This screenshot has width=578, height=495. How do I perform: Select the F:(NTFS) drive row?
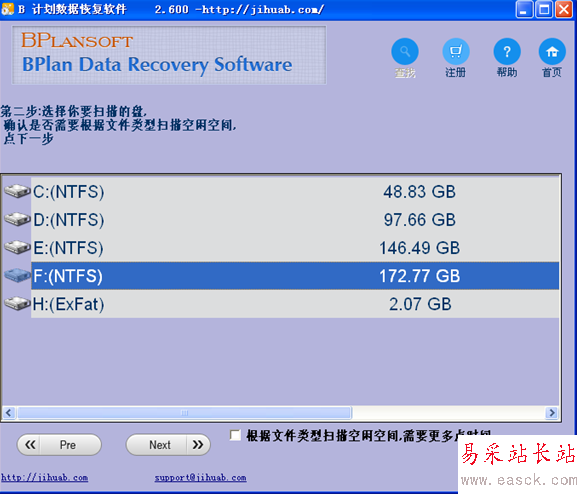click(295, 276)
